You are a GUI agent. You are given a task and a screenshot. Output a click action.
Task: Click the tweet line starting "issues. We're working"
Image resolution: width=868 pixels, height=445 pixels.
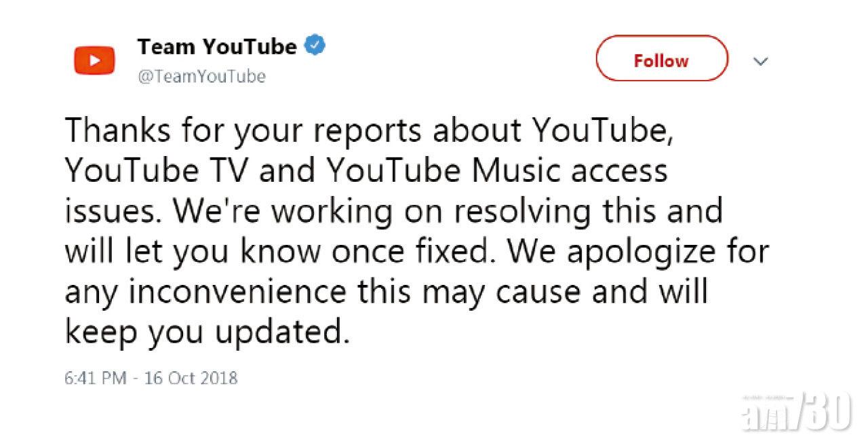(x=394, y=212)
